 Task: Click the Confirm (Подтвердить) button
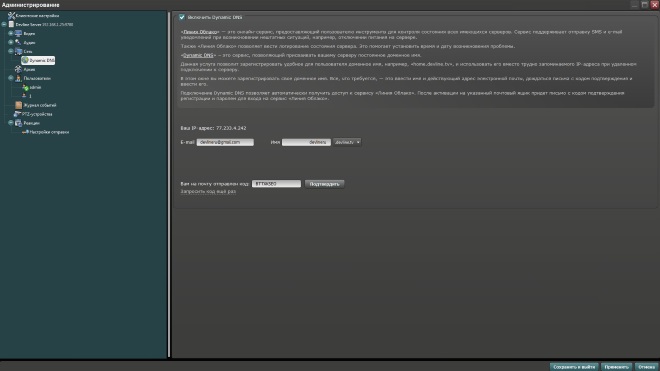pos(325,184)
